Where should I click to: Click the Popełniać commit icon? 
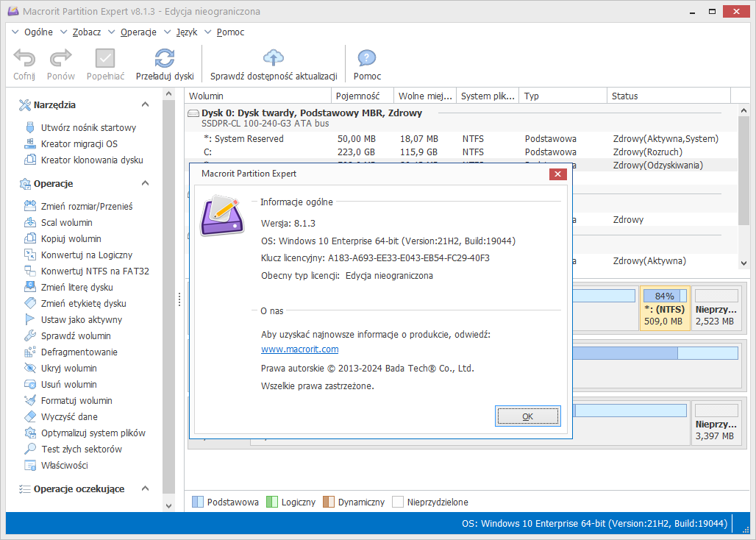[x=105, y=58]
